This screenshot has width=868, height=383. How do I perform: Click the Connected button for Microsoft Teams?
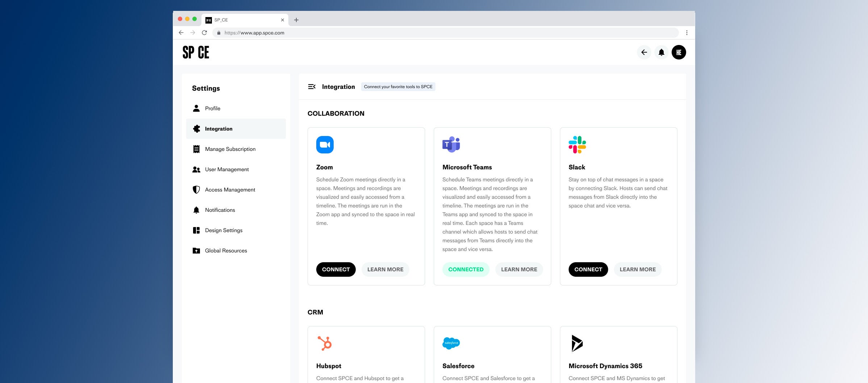click(466, 269)
